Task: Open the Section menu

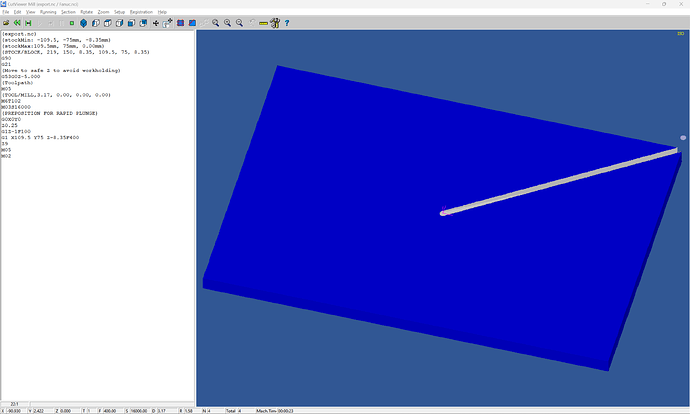Action: coord(68,11)
